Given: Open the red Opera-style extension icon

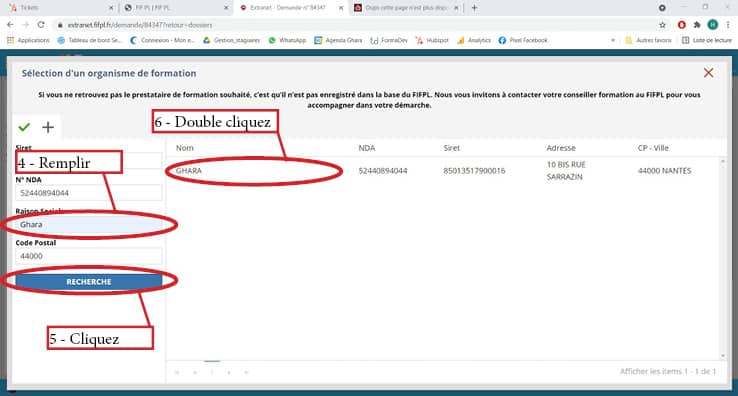Looking at the screenshot, I should coord(682,24).
